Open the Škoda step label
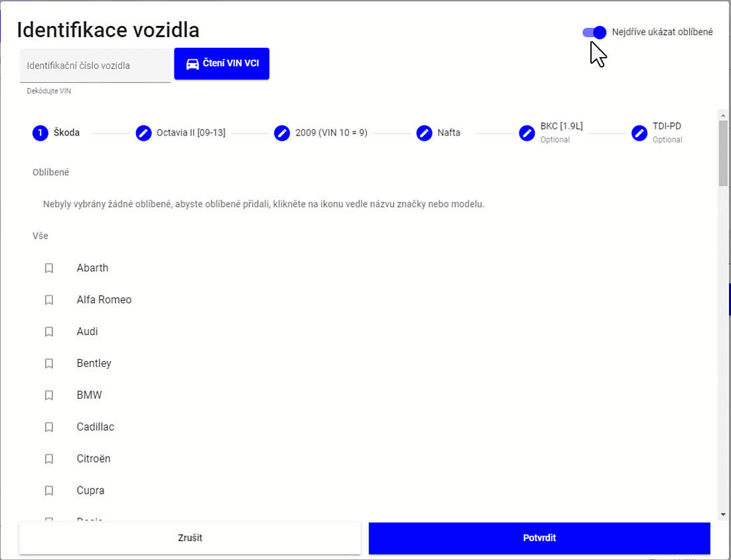This screenshot has width=731, height=560. (66, 133)
